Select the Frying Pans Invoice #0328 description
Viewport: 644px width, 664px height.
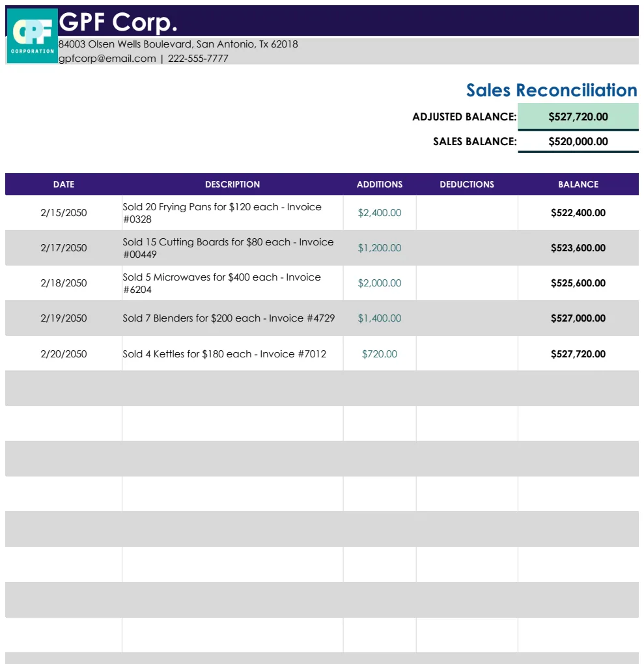(x=232, y=213)
